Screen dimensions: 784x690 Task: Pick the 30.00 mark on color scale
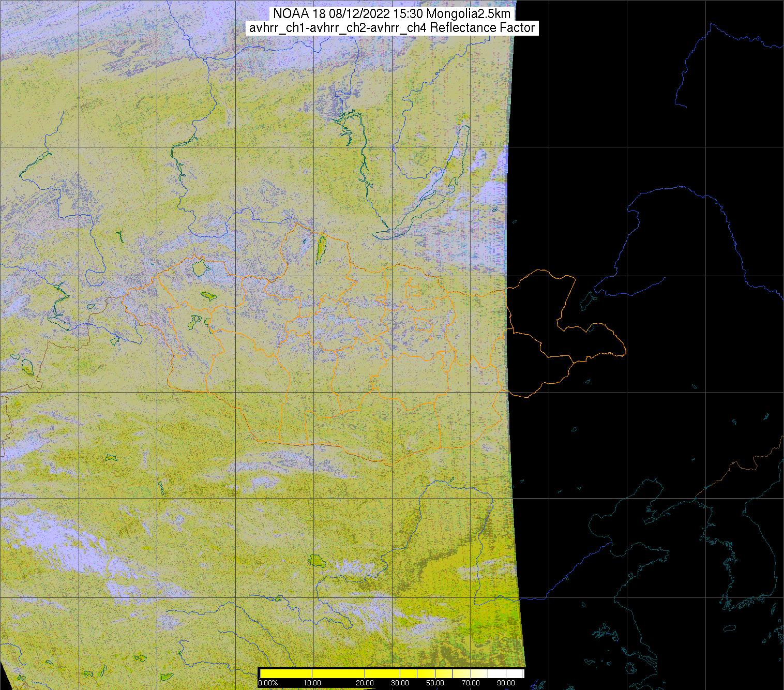[399, 684]
